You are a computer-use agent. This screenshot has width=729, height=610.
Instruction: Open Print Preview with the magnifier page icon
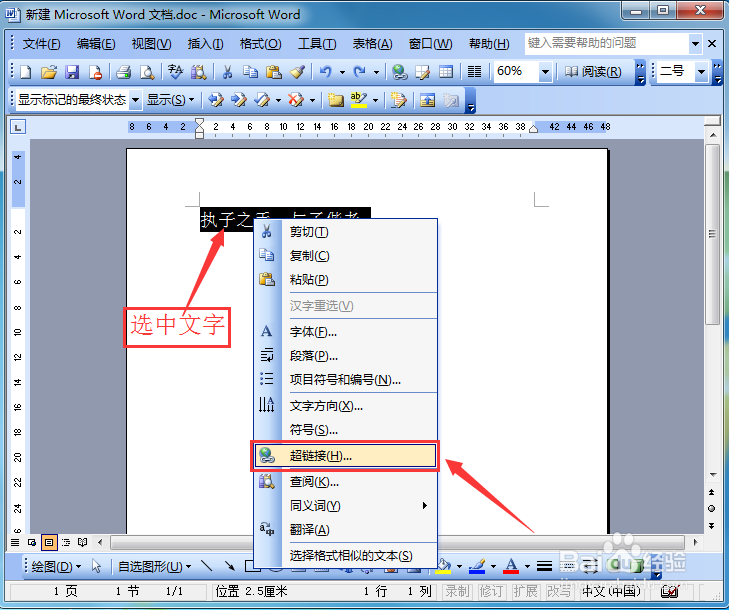147,72
